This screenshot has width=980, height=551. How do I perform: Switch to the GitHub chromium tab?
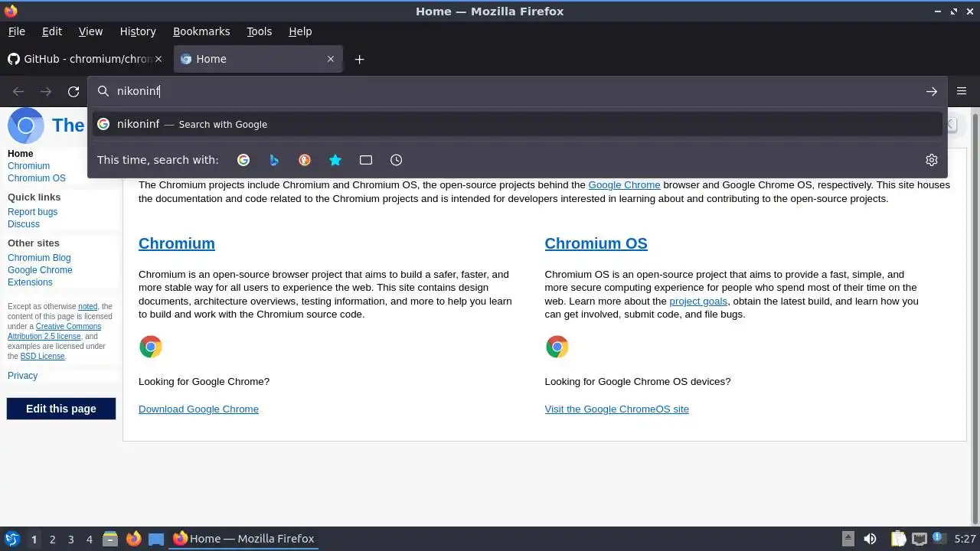click(85, 59)
